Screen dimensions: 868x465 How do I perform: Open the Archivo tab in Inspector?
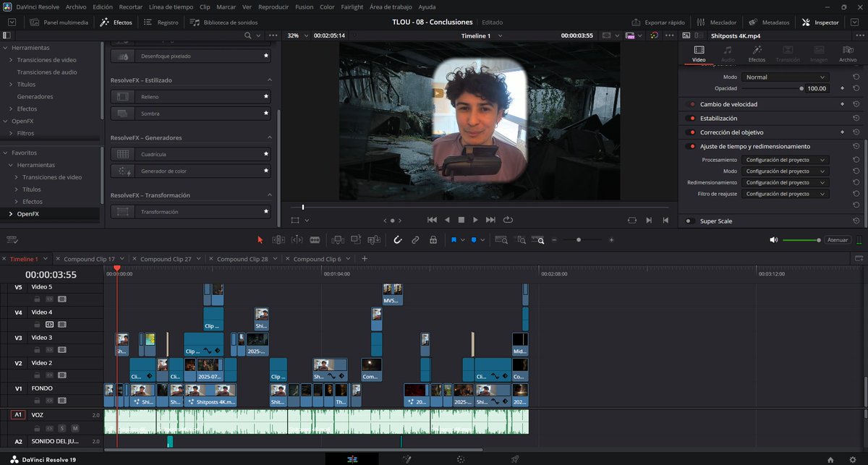[x=848, y=54]
